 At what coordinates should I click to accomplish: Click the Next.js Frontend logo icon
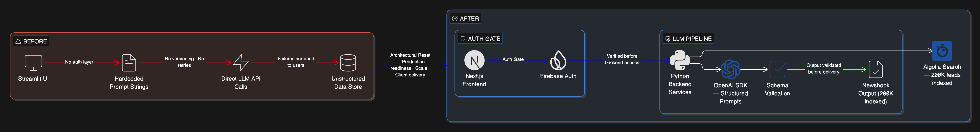[x=474, y=60]
